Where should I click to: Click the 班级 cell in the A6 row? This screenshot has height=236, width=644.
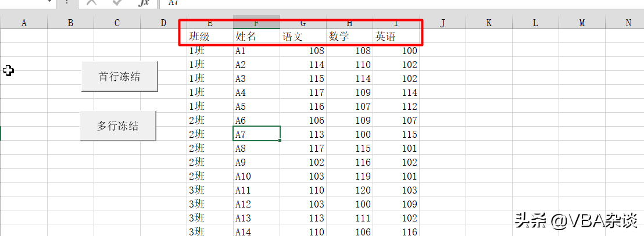click(210, 120)
